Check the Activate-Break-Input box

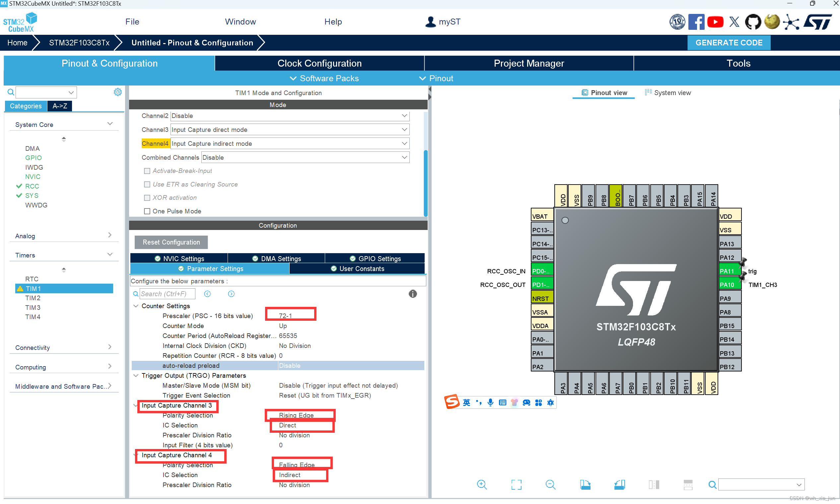click(x=147, y=171)
